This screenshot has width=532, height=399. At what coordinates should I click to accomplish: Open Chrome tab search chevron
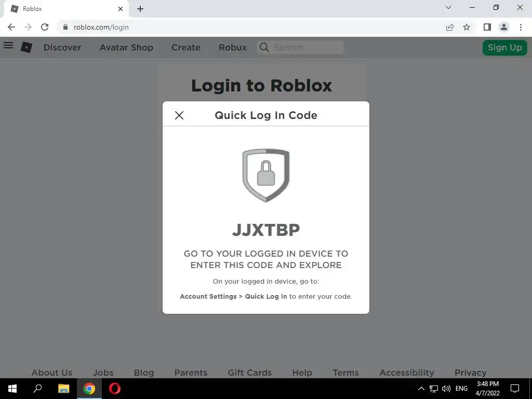point(448,7)
